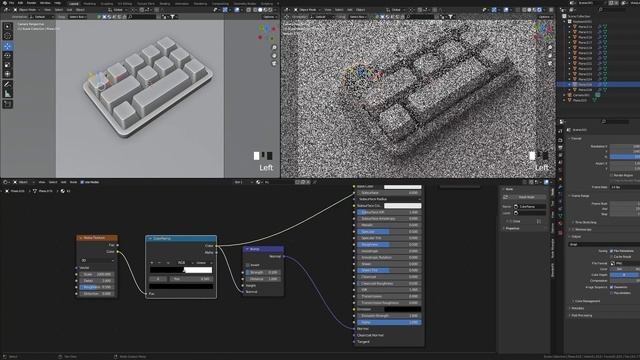Adjust the Roughness slider on Principled BSDF
Viewport: 640px width, 360px height.
tap(389, 244)
